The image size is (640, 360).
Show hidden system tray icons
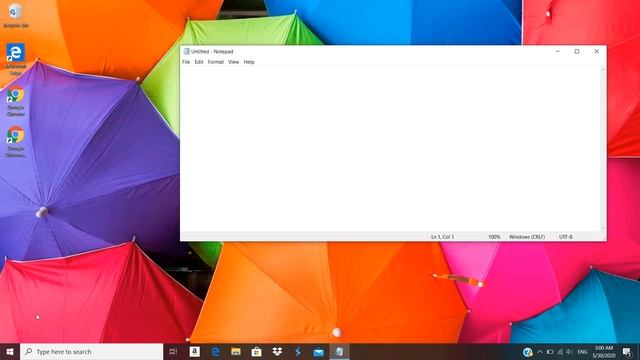(540, 352)
